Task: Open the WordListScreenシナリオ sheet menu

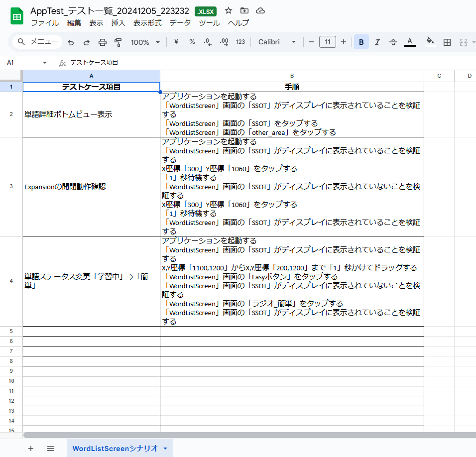Action: 164,448
